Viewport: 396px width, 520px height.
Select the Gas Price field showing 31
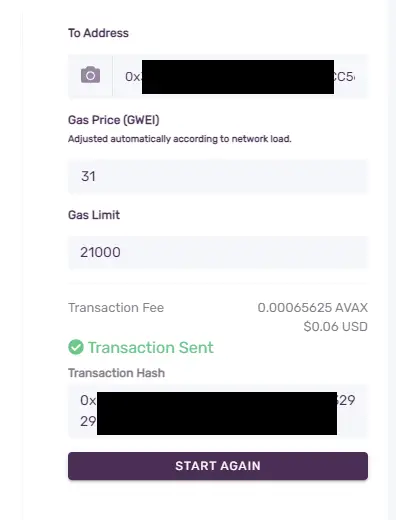[218, 177]
